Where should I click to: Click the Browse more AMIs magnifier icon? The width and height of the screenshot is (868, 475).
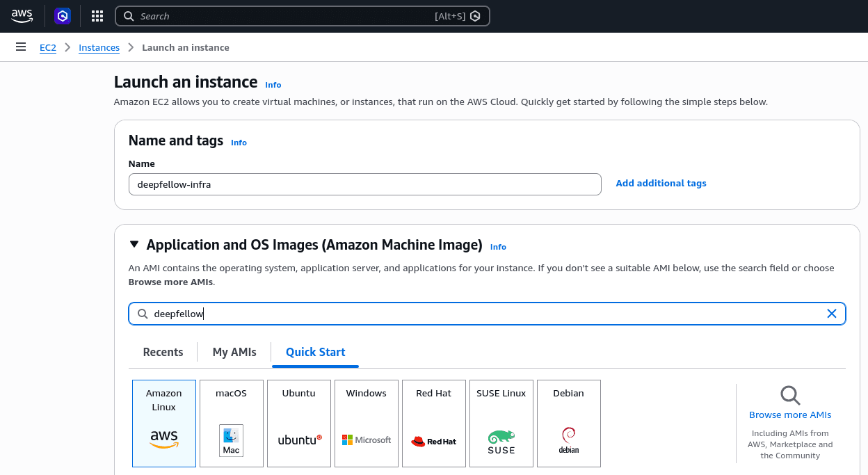[790, 395]
